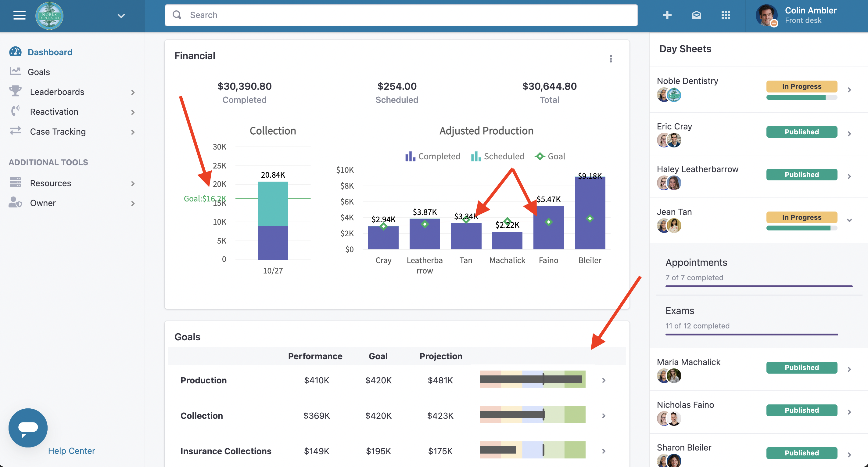Open the hamburger navigation menu

[x=20, y=16]
